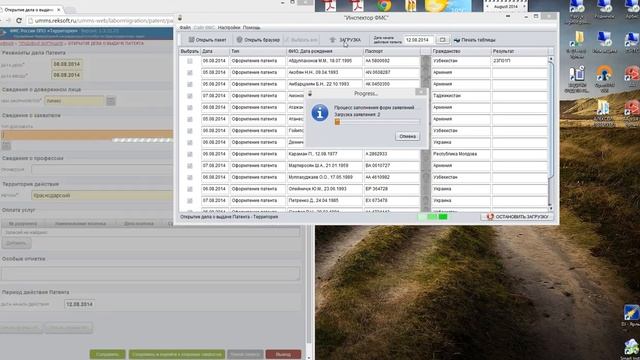Screen dimensions: 640x360
Task: Sort by ФИО, Дата рождения column header
Action: pyautogui.click(x=325, y=51)
